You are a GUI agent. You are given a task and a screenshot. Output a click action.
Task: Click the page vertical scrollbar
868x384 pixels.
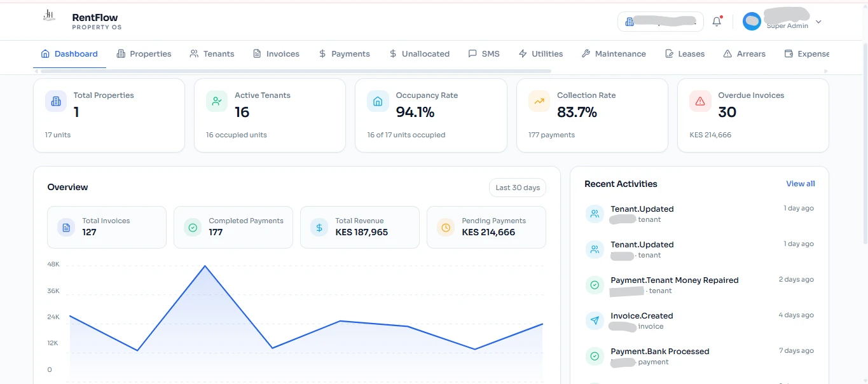coord(865,143)
